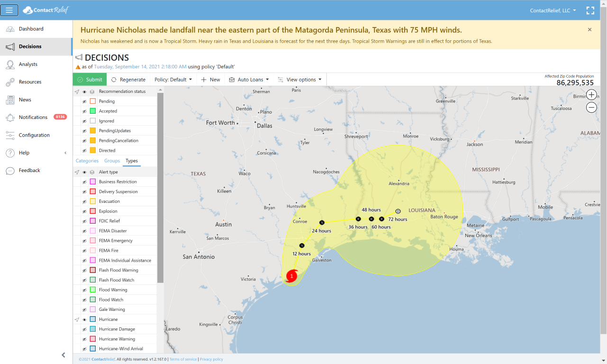Open the View options dropdown
This screenshot has height=364, width=607.
(299, 80)
